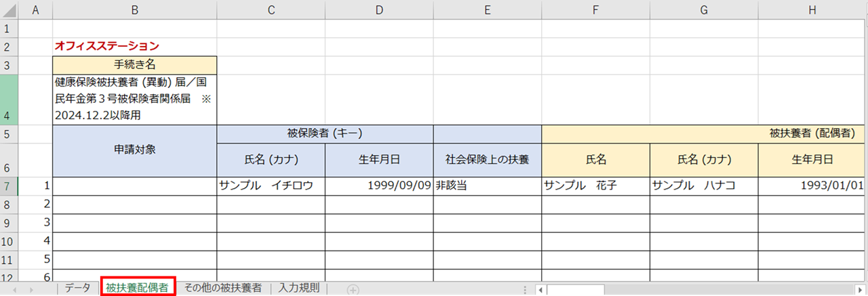Screen dimensions: 868x296
Task: Select the 手続き名 header cell
Action: point(135,66)
